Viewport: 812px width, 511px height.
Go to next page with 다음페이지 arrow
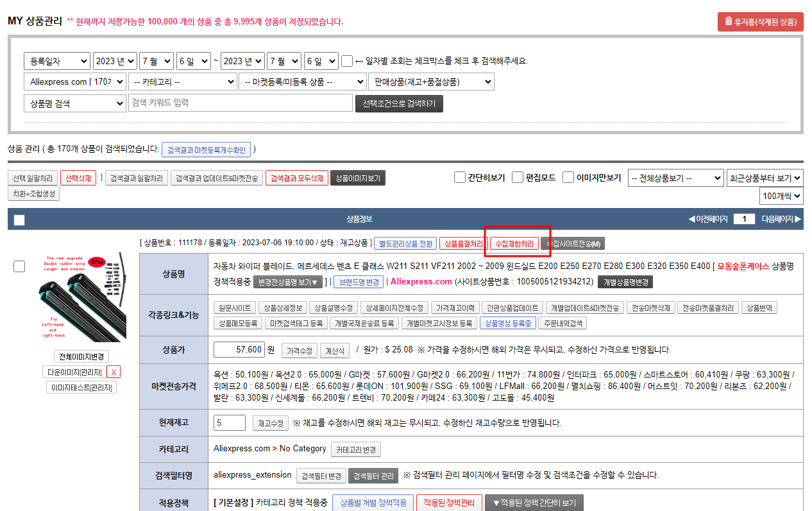pos(781,219)
